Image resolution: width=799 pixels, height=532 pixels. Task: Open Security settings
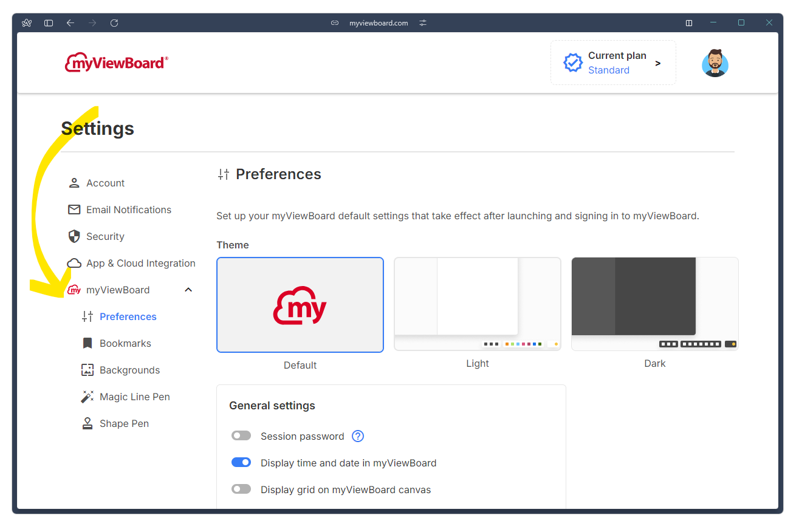pos(105,237)
